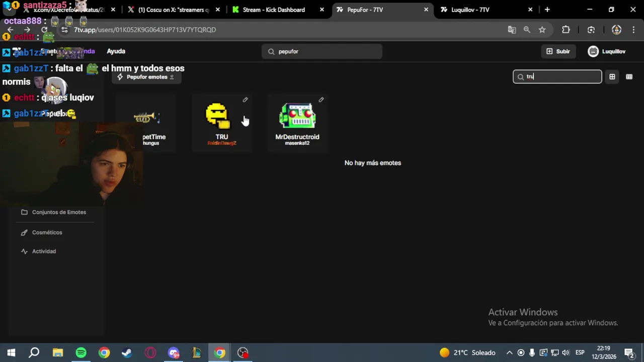This screenshot has width=644, height=362.
Task: Open Discord from the taskbar
Action: 174,352
